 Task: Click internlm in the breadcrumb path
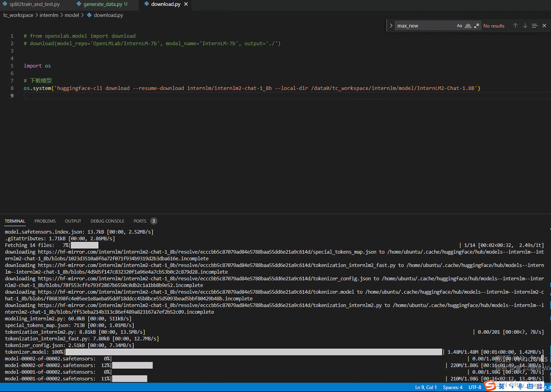(50, 15)
